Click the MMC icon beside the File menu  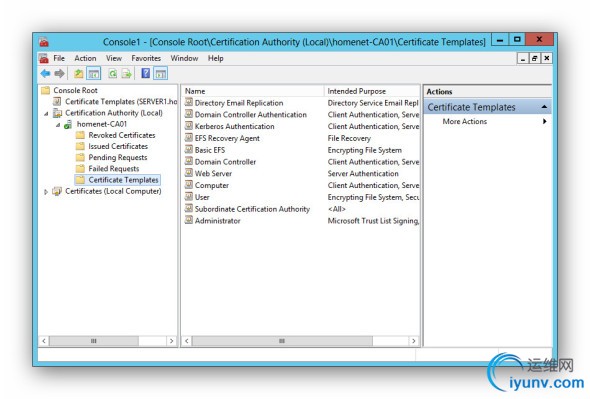click(44, 58)
